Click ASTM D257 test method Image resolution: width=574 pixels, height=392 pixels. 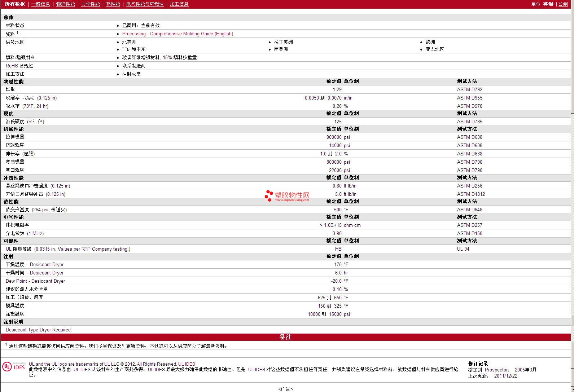point(469,225)
